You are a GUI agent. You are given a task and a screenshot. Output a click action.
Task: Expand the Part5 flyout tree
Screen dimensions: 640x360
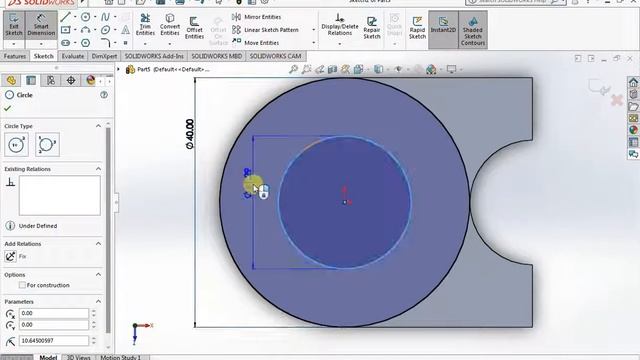(x=119, y=69)
